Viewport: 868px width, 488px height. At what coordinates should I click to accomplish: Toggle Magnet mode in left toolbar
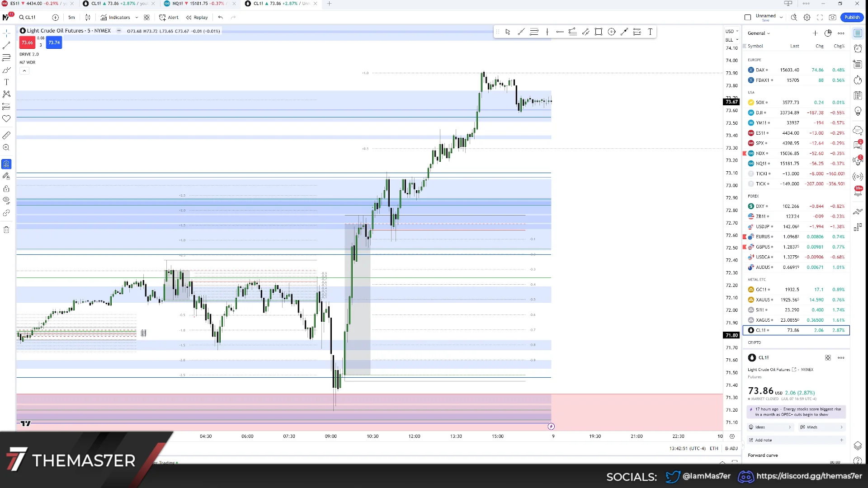[x=6, y=164]
